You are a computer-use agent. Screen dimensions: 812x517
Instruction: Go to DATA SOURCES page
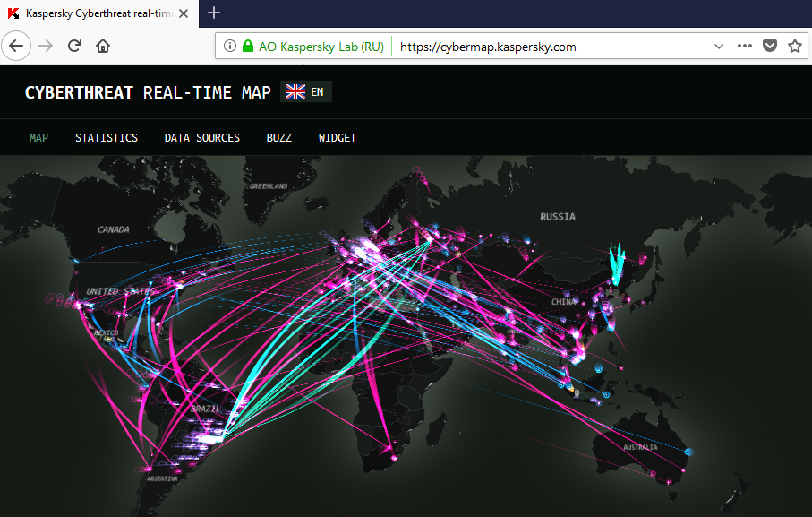click(x=201, y=138)
